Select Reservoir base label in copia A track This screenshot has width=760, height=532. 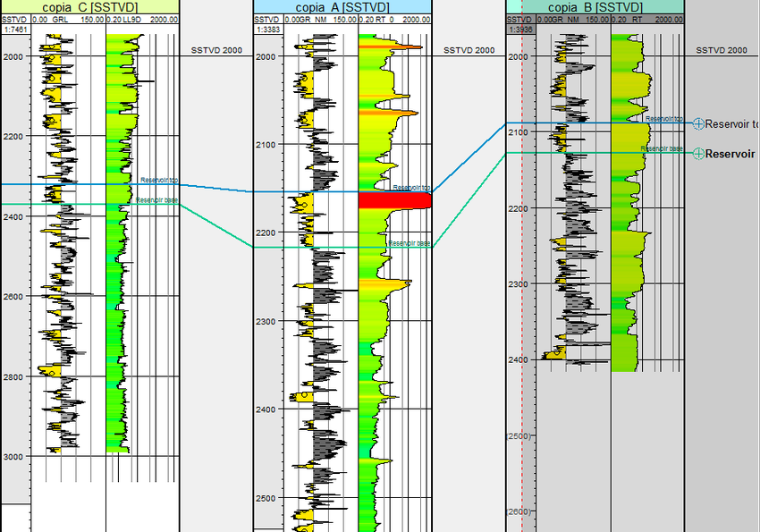[409, 243]
